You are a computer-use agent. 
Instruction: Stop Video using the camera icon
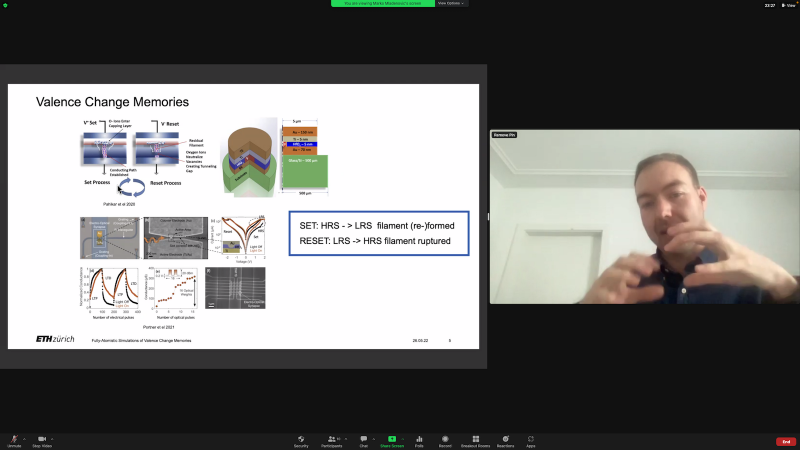(x=42, y=441)
